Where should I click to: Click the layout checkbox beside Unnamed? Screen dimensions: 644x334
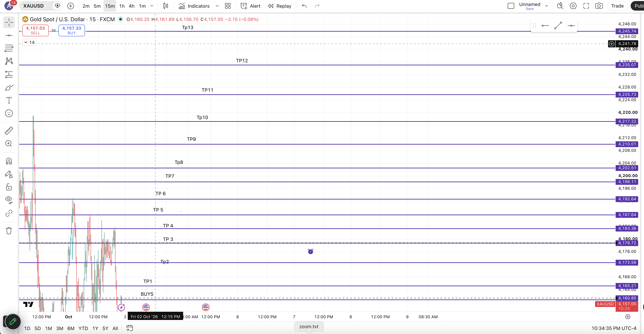tap(511, 6)
